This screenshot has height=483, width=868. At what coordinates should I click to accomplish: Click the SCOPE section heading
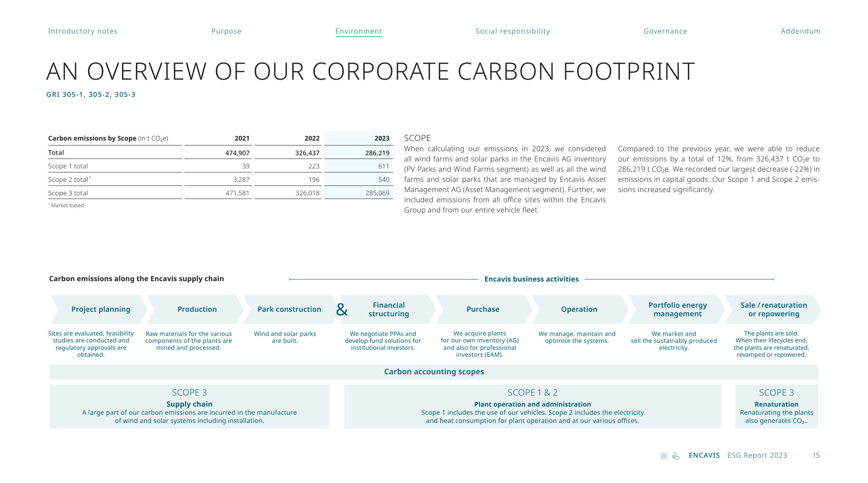click(417, 138)
